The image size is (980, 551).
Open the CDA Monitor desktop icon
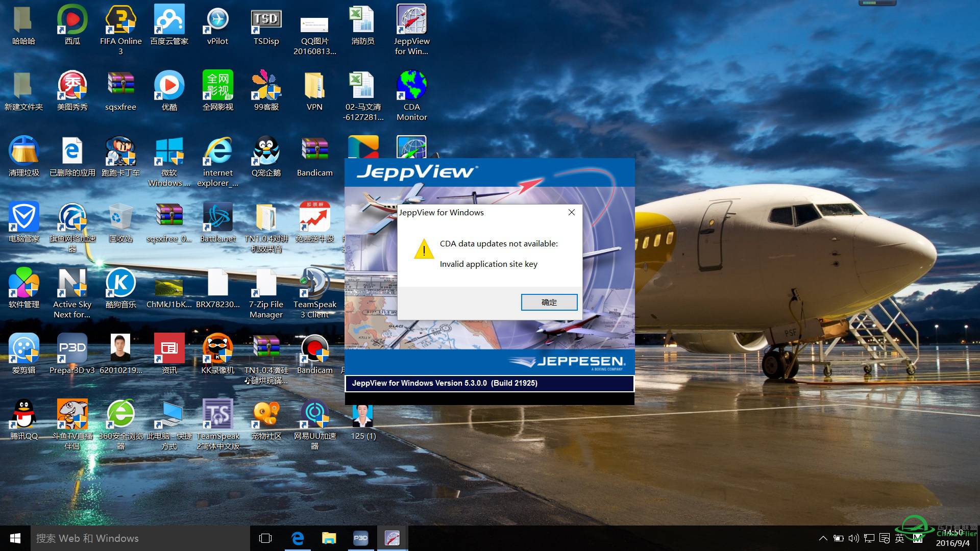[411, 95]
